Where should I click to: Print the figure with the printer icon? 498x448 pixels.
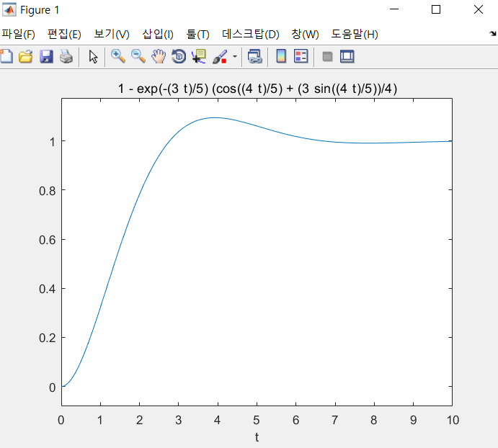[x=66, y=57]
